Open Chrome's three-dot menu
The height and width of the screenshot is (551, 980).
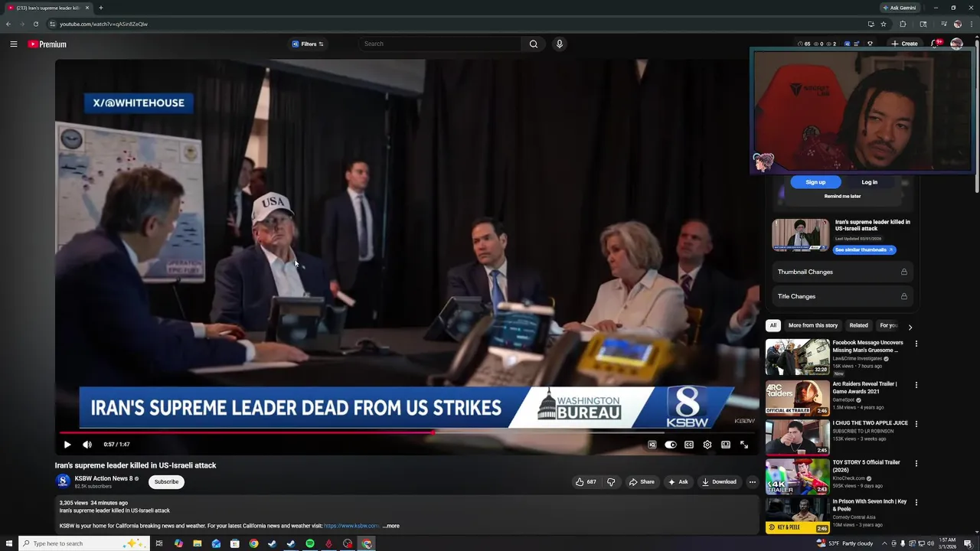pos(971,24)
